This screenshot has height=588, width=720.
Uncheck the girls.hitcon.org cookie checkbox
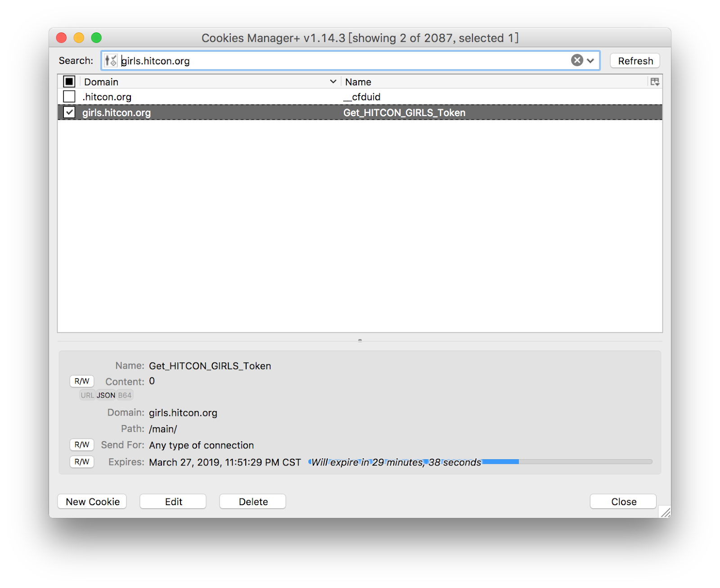pos(69,113)
